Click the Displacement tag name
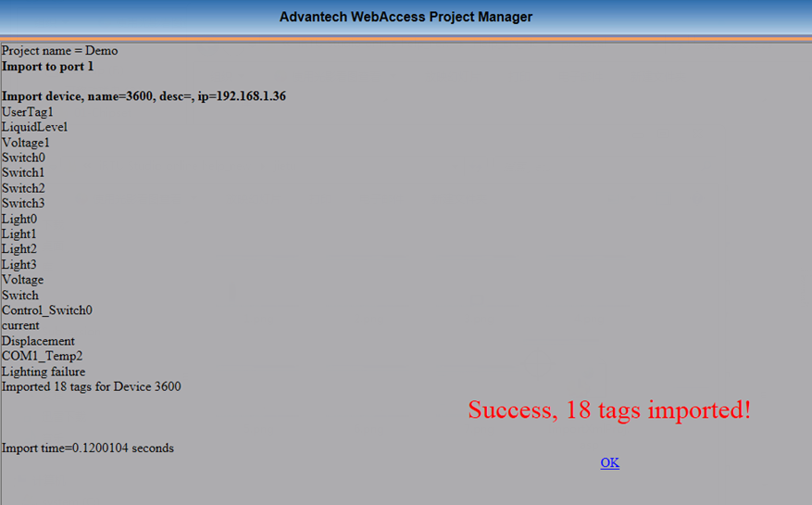The image size is (812, 505). (x=38, y=341)
